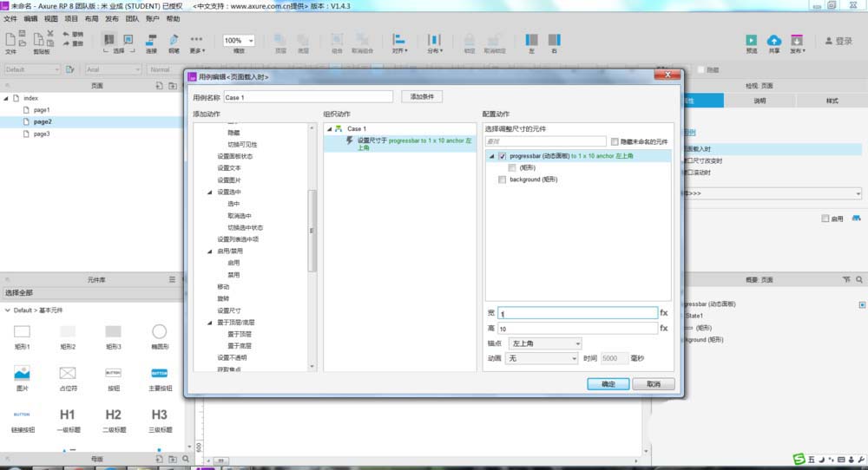
Task: Click the fx icon beside the 宽 field
Action: tap(664, 313)
